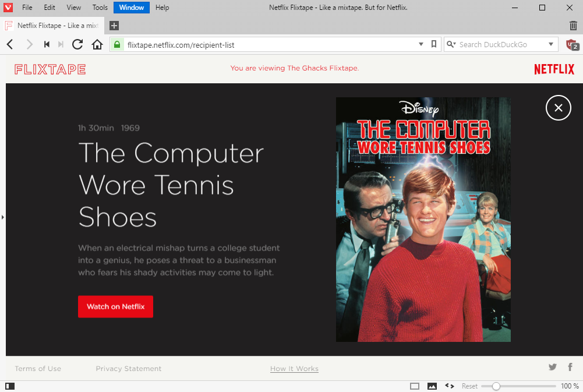Share on Facebook
This screenshot has width=583, height=392.
point(570,367)
